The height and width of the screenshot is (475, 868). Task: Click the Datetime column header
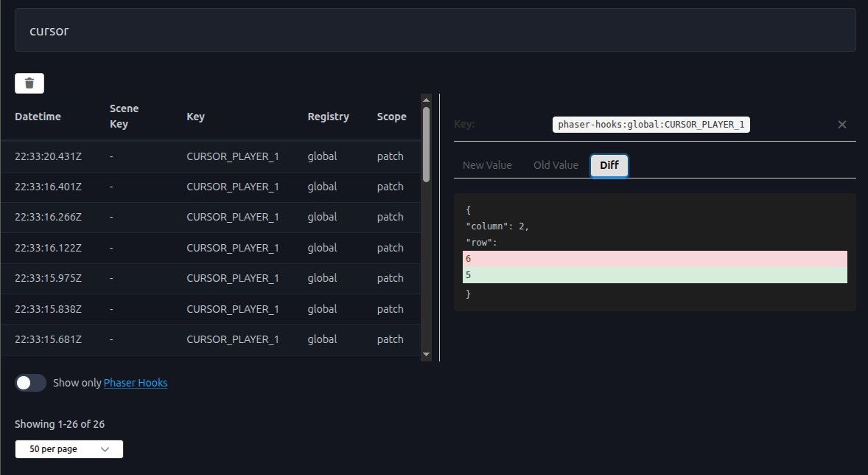[x=38, y=117]
